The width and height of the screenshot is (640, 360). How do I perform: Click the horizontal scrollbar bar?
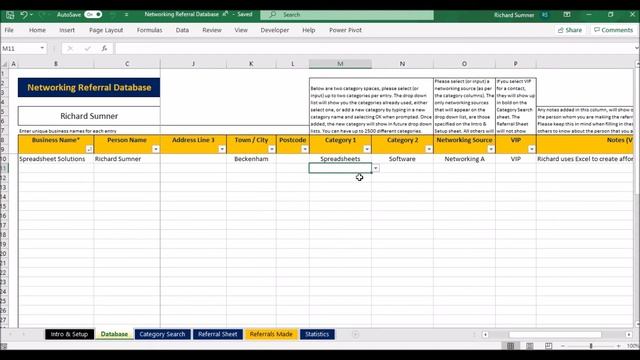pyautogui.click(x=555, y=335)
